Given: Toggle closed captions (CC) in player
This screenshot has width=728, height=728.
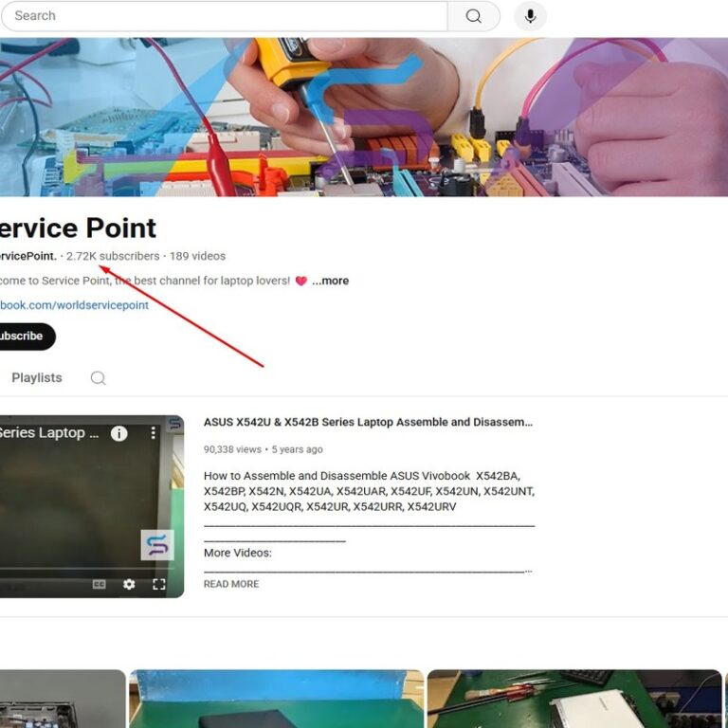Looking at the screenshot, I should [99, 585].
